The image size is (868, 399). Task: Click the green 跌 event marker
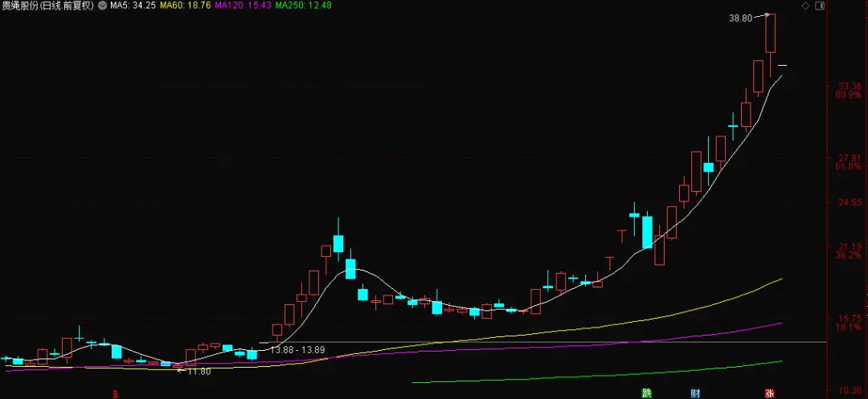tap(645, 393)
